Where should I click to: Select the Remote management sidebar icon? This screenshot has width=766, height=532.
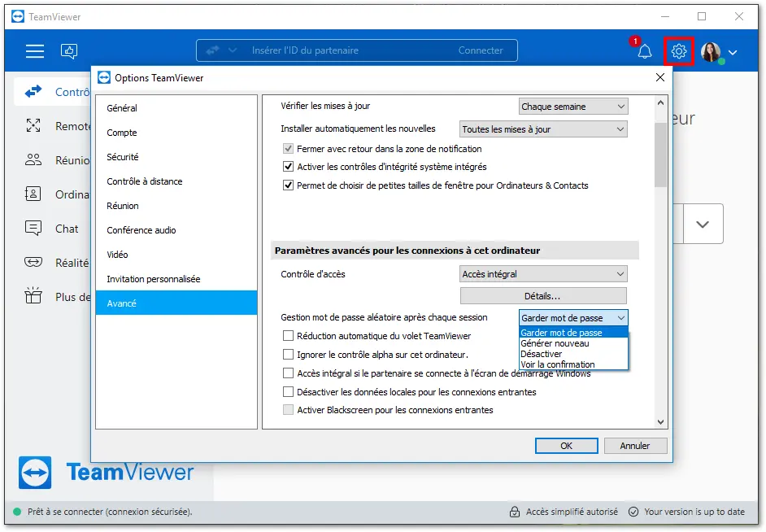[x=33, y=125]
